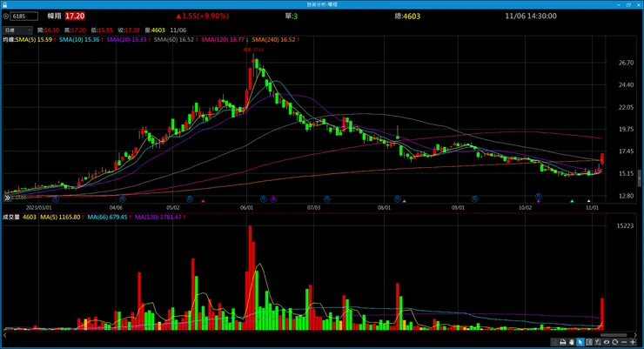Click the yellow triangle marker near 11/01

tap(589, 201)
